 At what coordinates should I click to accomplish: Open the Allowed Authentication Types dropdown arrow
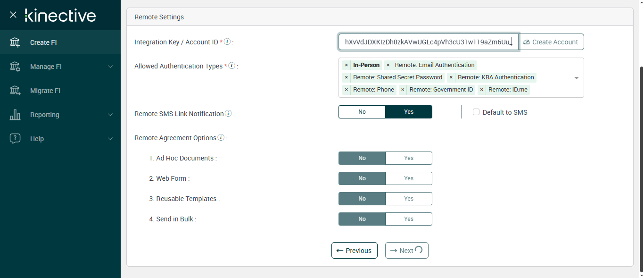click(x=576, y=78)
